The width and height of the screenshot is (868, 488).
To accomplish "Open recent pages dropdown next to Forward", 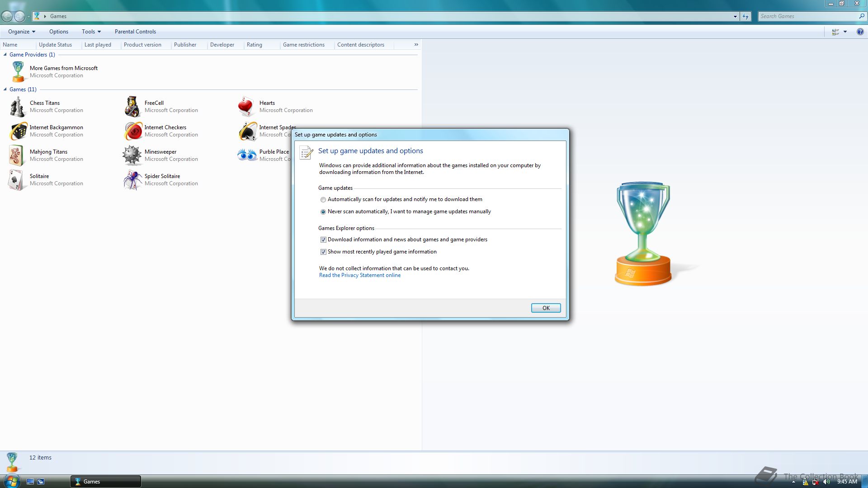I will click(29, 17).
